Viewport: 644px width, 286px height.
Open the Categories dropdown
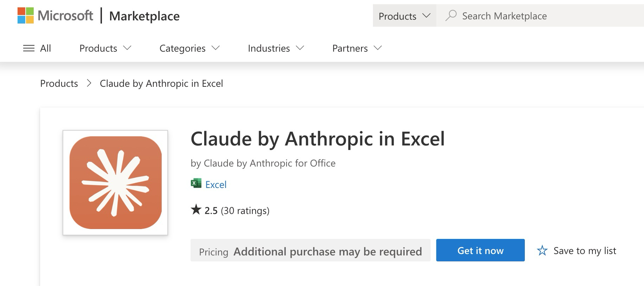click(189, 48)
